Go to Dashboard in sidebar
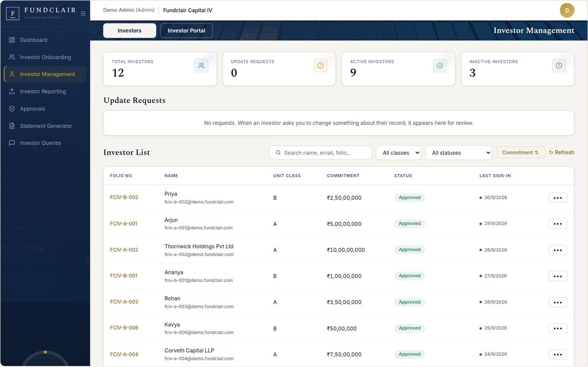 tap(45, 40)
